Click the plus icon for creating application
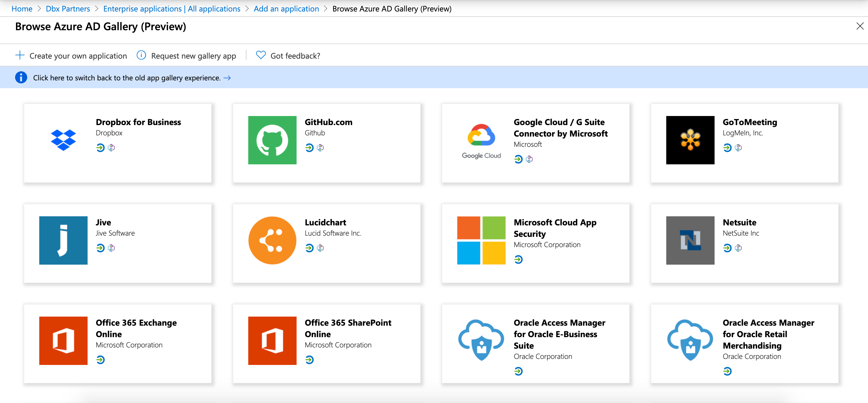This screenshot has height=403, width=868. click(20, 55)
